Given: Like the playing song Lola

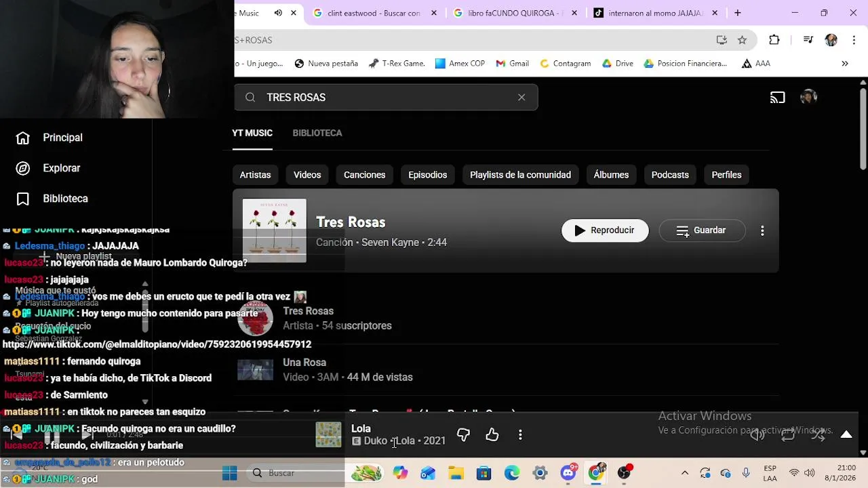Looking at the screenshot, I should 492,435.
